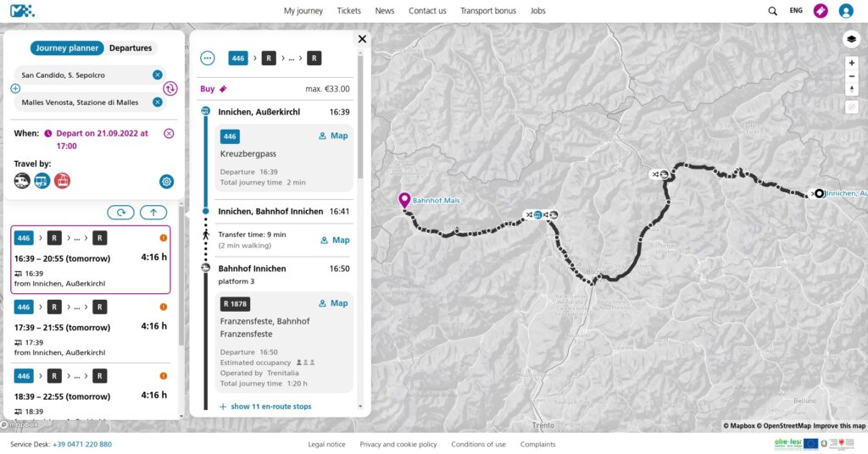Viewport: 868px width, 454px height.
Task: Open News page
Action: pyautogui.click(x=385, y=10)
